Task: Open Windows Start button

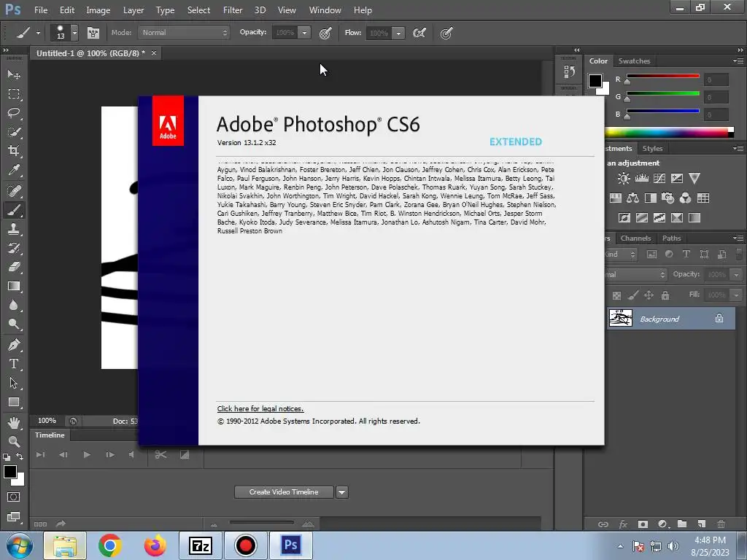Action: (x=19, y=545)
